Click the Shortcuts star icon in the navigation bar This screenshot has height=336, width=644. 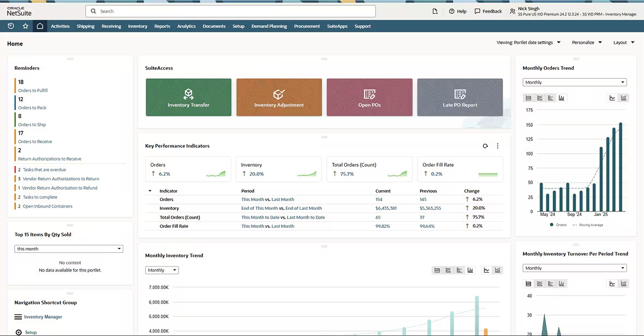click(x=25, y=26)
